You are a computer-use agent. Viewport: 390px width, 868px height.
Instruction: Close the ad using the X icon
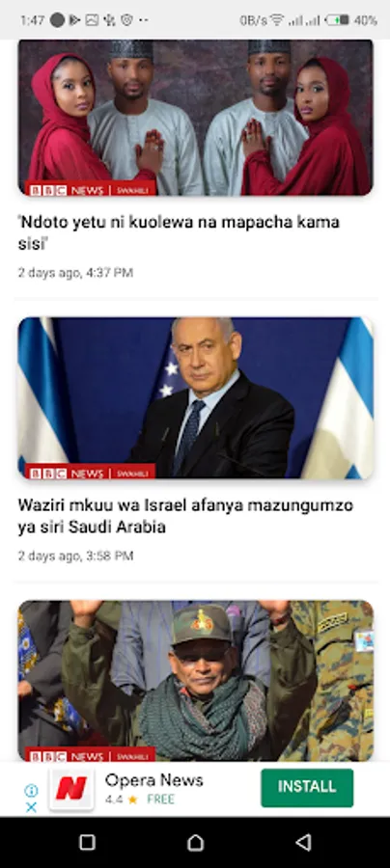pyautogui.click(x=32, y=807)
